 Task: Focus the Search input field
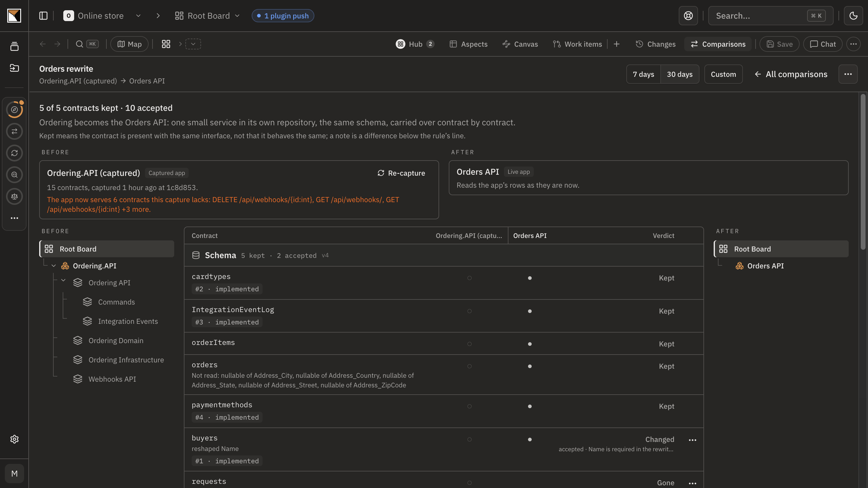770,16
